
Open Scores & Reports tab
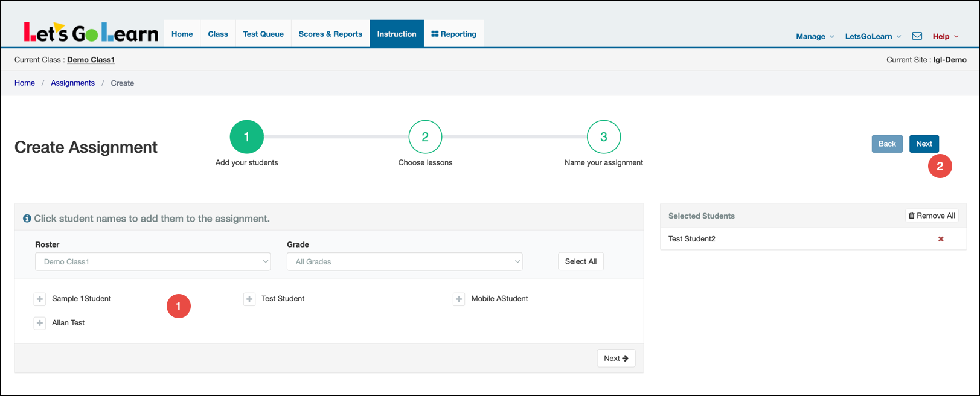coord(330,34)
